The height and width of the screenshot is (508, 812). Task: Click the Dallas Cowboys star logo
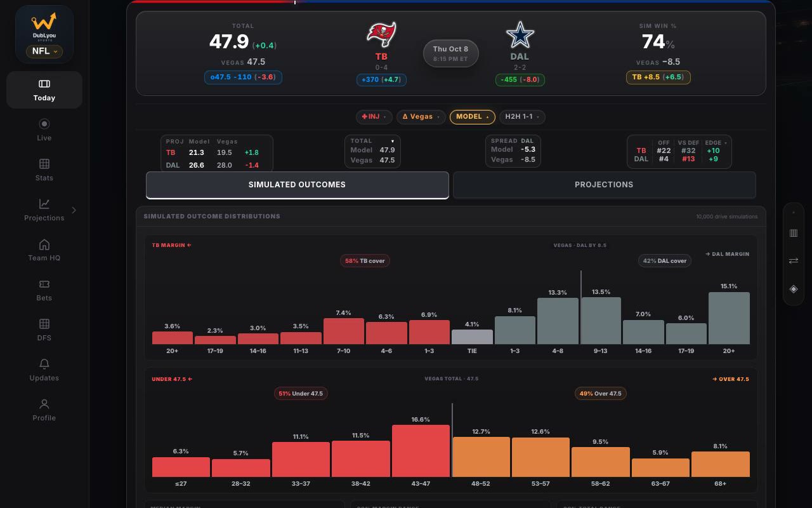point(520,35)
